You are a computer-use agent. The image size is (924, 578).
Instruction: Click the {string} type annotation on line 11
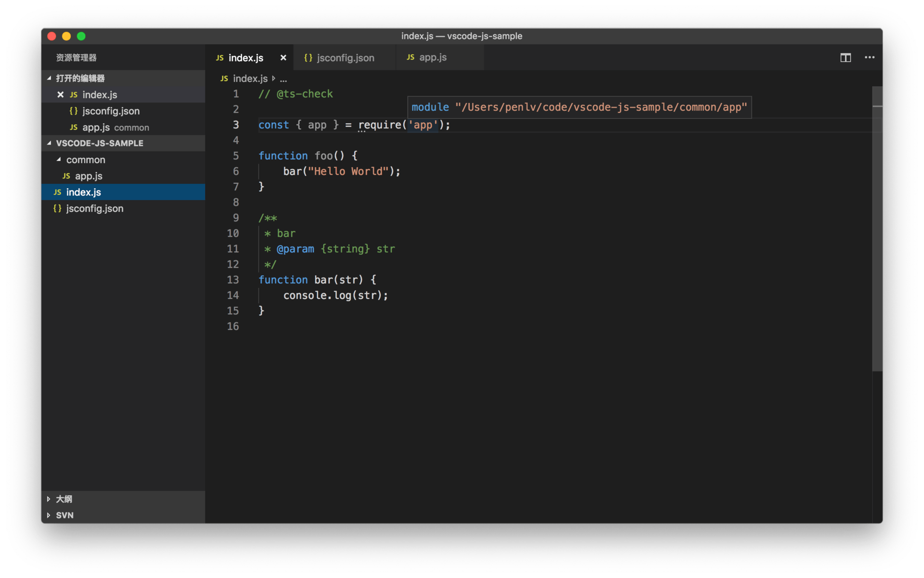(x=345, y=249)
